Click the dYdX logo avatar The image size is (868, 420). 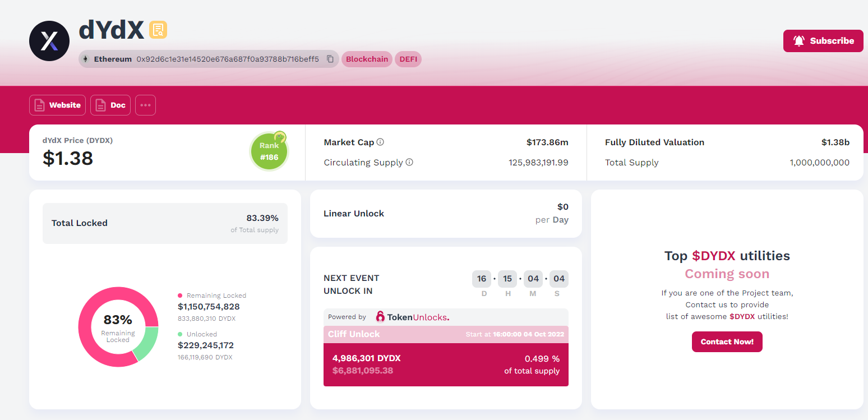(x=49, y=41)
